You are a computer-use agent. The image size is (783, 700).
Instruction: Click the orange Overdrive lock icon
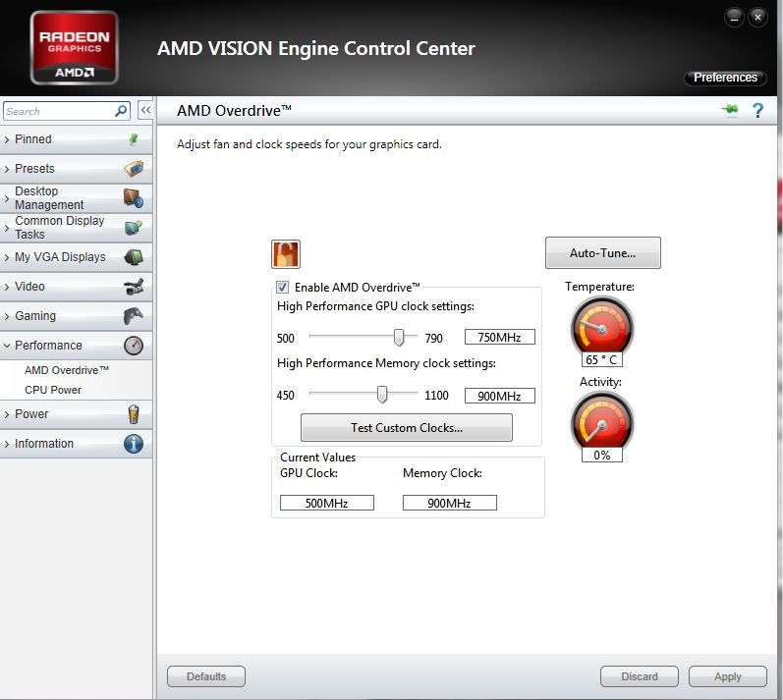click(x=286, y=254)
